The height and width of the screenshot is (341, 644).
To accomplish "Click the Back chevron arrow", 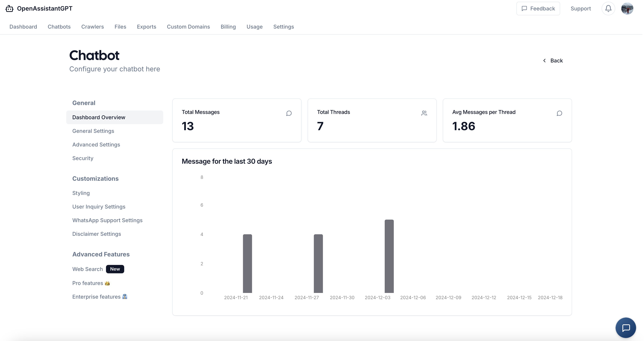I will pyautogui.click(x=544, y=61).
